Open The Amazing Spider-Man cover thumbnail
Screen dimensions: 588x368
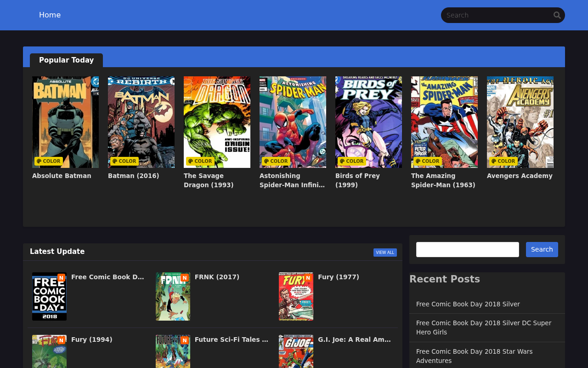pos(444,122)
